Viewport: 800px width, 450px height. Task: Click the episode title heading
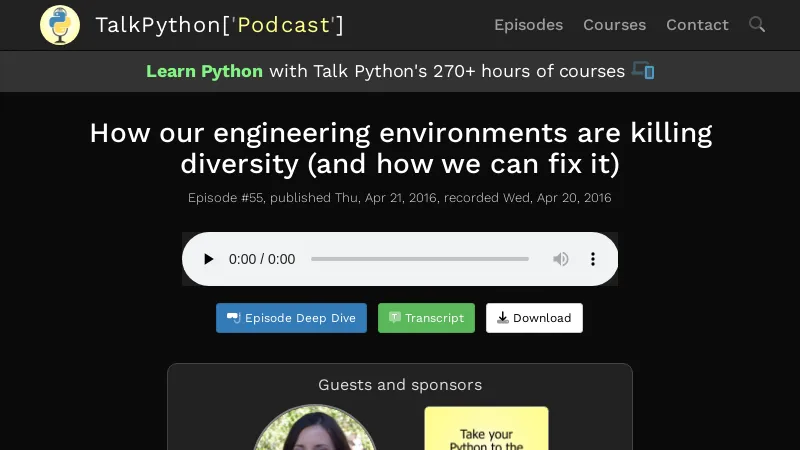click(400, 147)
